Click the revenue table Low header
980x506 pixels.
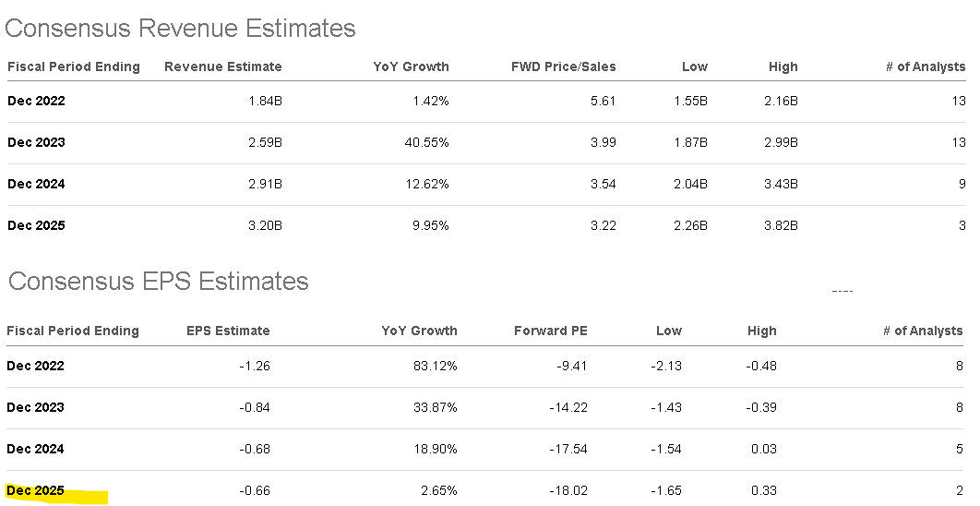coord(694,66)
